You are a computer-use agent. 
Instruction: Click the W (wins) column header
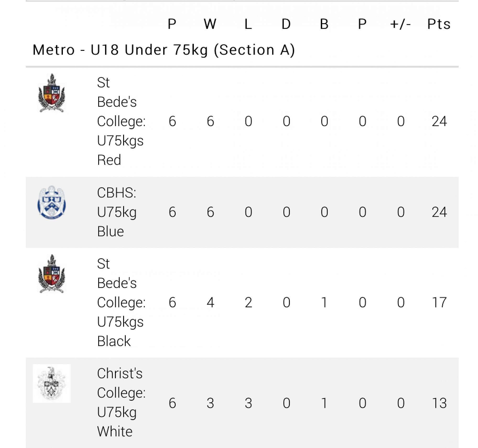210,24
